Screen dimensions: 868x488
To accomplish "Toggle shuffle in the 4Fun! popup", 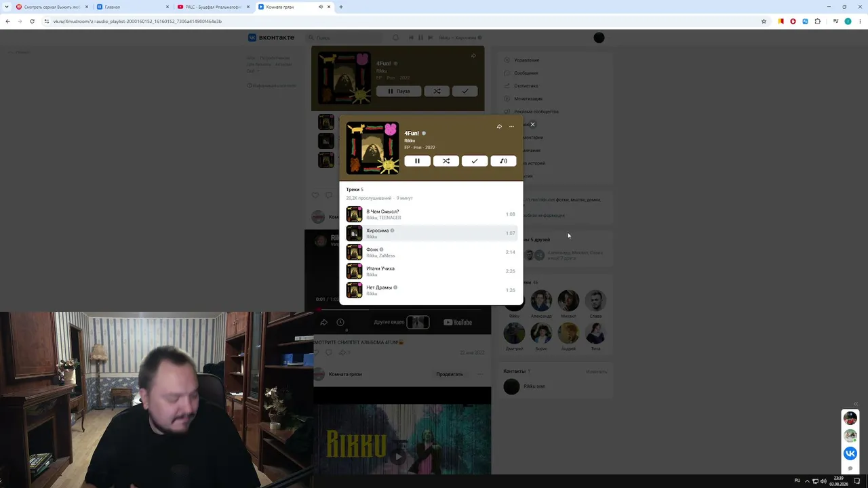I will click(446, 161).
